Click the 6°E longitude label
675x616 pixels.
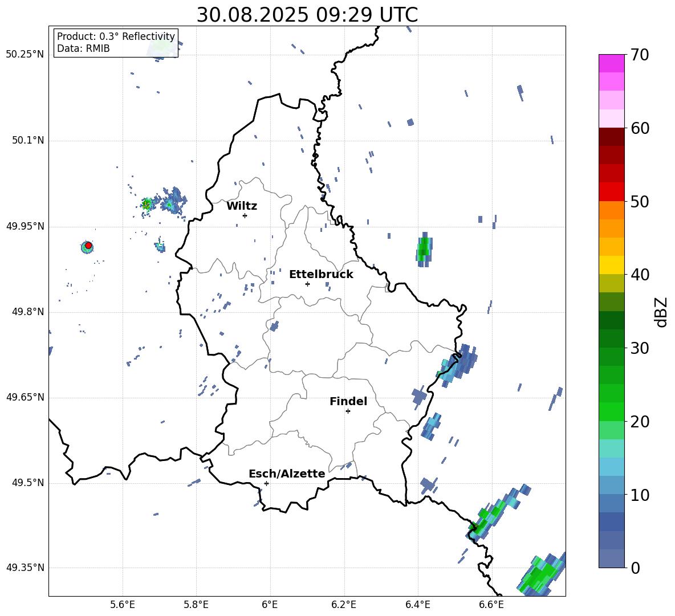270,605
